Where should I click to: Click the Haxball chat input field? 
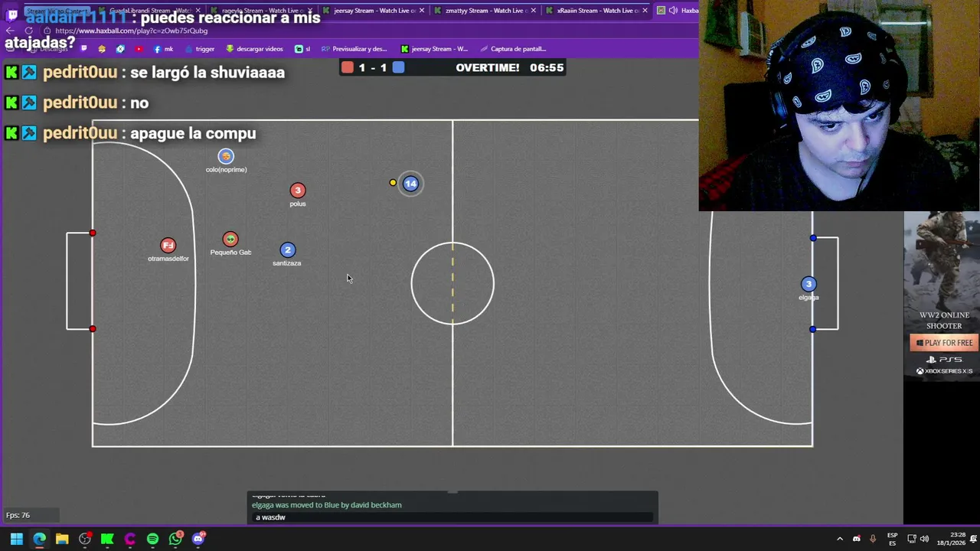point(453,517)
